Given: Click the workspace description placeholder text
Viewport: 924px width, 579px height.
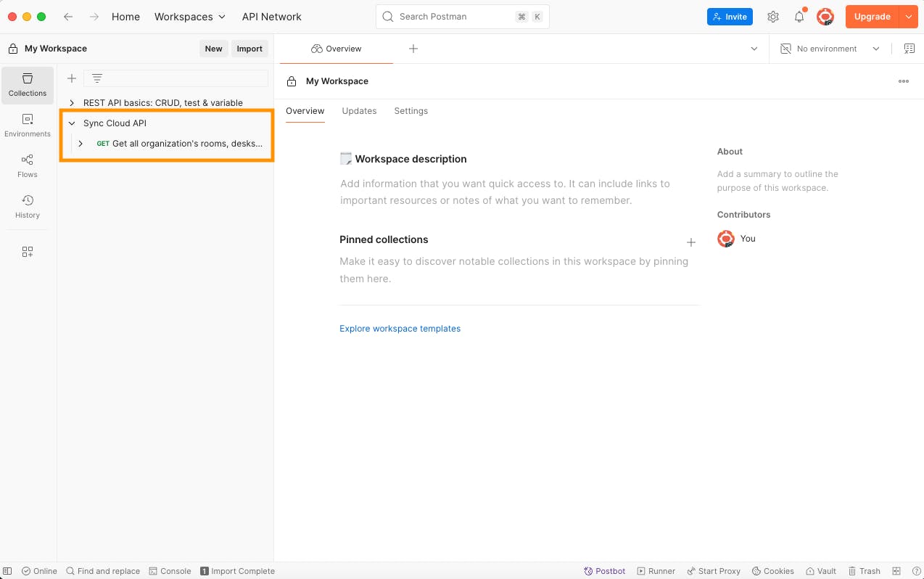Looking at the screenshot, I should tap(505, 192).
